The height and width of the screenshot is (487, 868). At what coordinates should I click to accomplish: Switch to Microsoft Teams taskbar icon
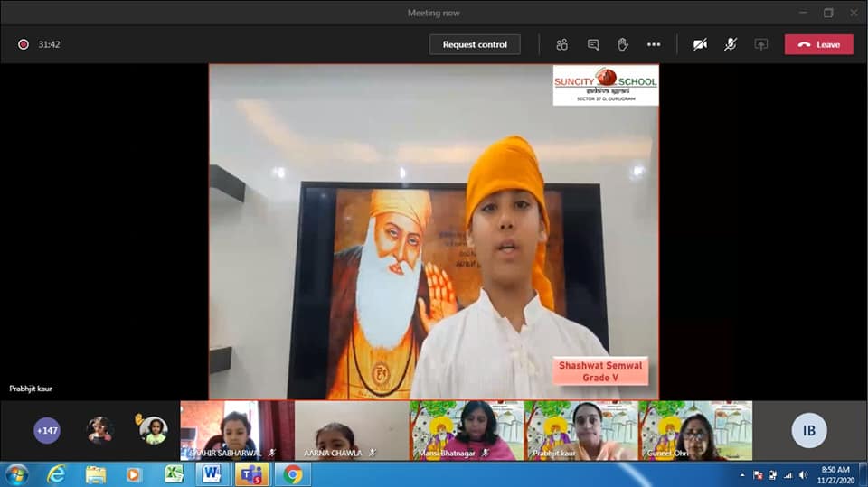[252, 474]
